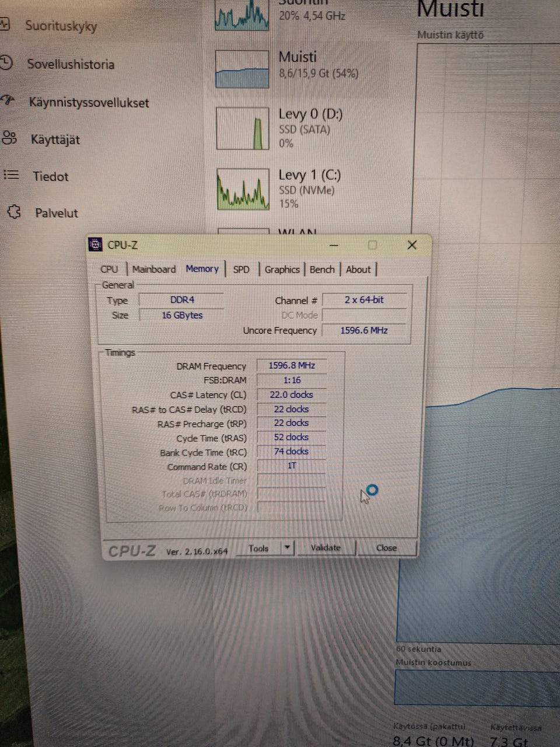The width and height of the screenshot is (560, 747).
Task: Open Suorituskyky in Task Manager sidebar
Action: 61,26
